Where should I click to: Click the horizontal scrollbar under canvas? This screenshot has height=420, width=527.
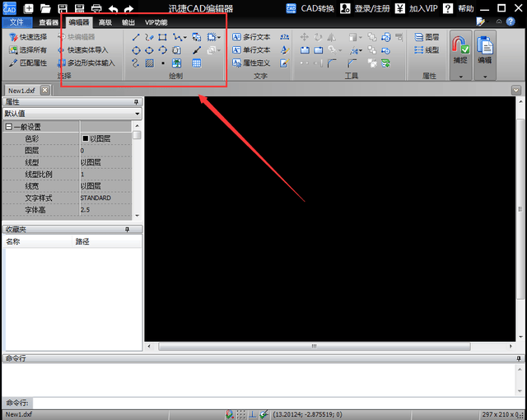click(x=315, y=347)
